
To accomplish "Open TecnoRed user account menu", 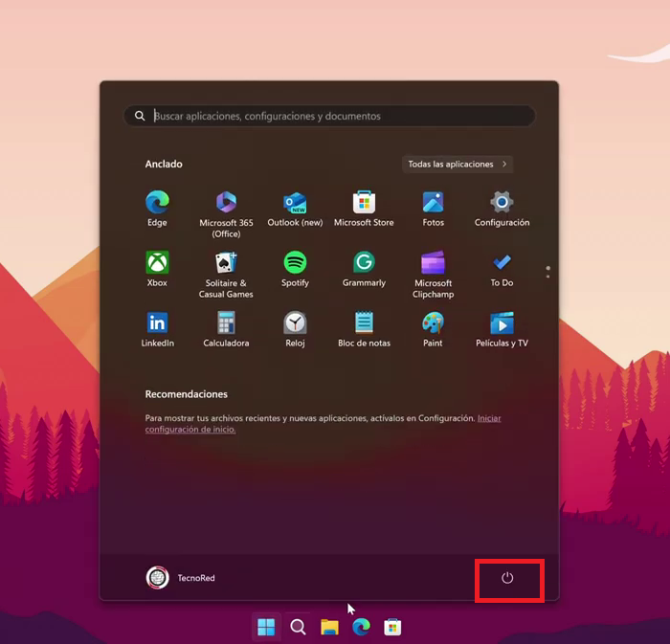I will [181, 578].
